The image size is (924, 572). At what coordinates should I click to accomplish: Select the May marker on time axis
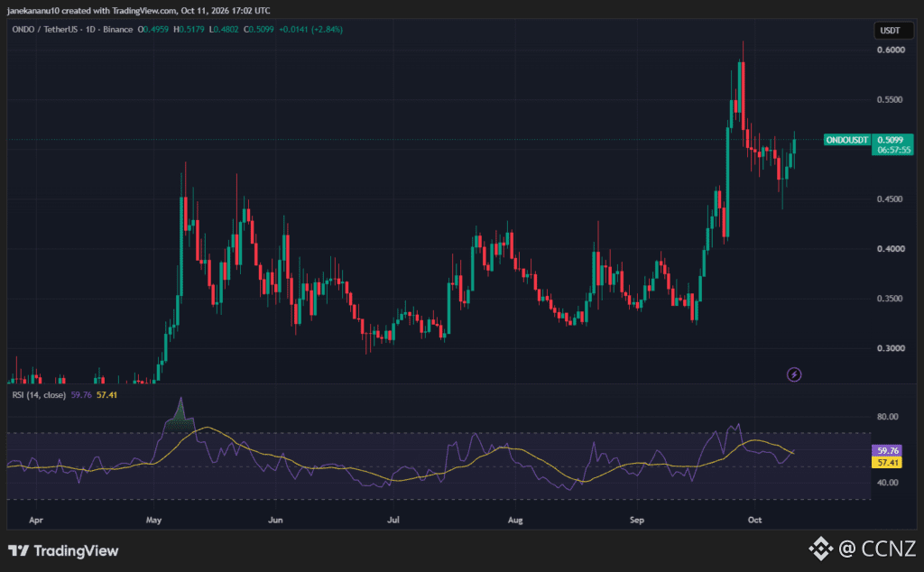tap(153, 520)
